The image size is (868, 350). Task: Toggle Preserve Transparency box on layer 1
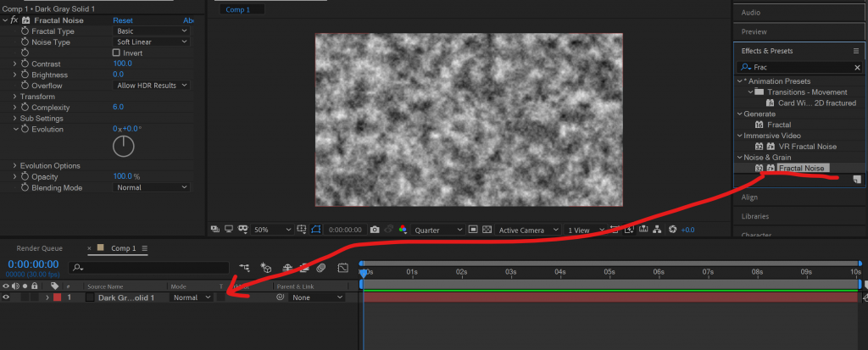click(221, 297)
